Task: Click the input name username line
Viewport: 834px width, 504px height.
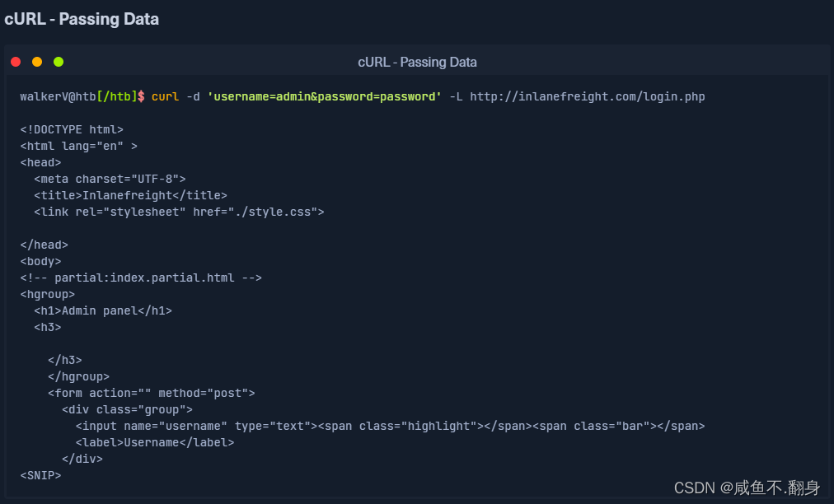Action: [x=390, y=426]
